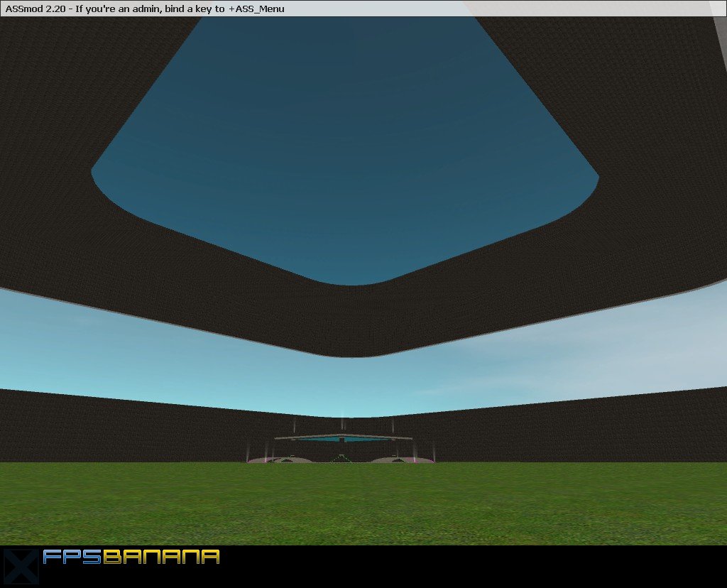Select the green pyramid between the two domes
Image resolution: width=727 pixels, height=588 pixels.
341,458
